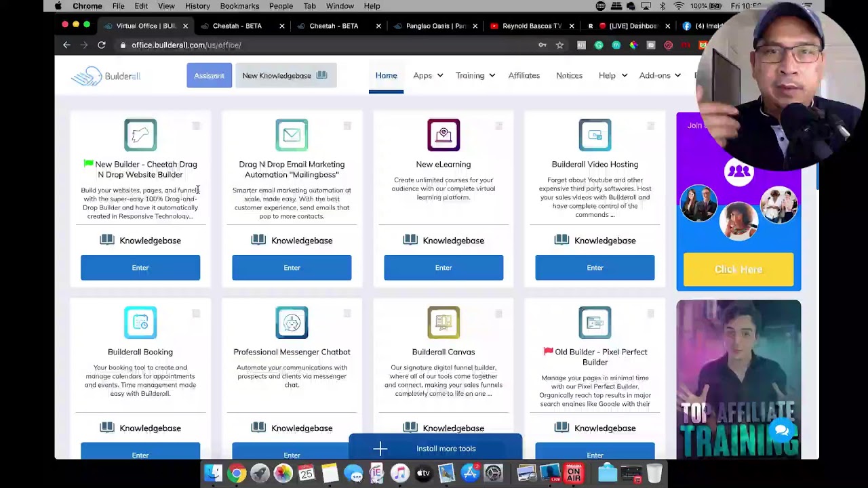Open the New Knowledgebase button
The image size is (868, 488).
(x=285, y=75)
